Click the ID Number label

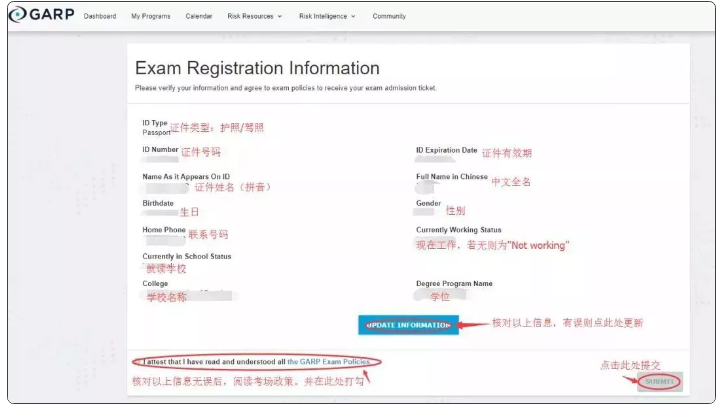(160, 150)
